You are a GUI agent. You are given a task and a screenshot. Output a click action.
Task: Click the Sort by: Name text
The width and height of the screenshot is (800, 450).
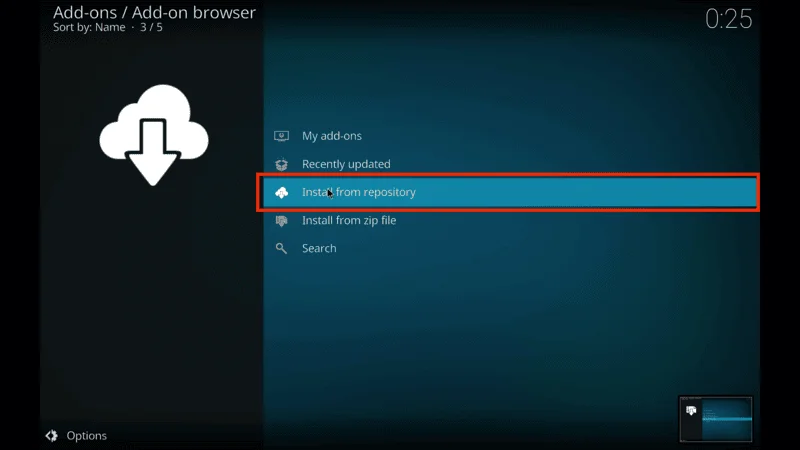[x=89, y=28]
